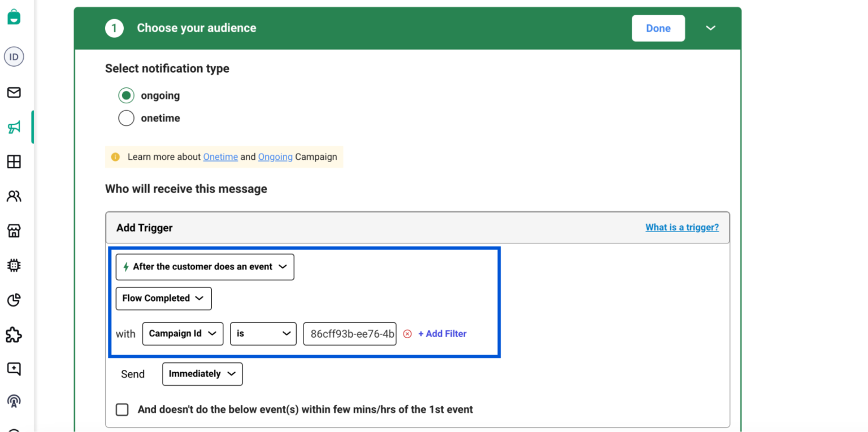
Task: Open the email messaging section icon
Action: tap(14, 92)
